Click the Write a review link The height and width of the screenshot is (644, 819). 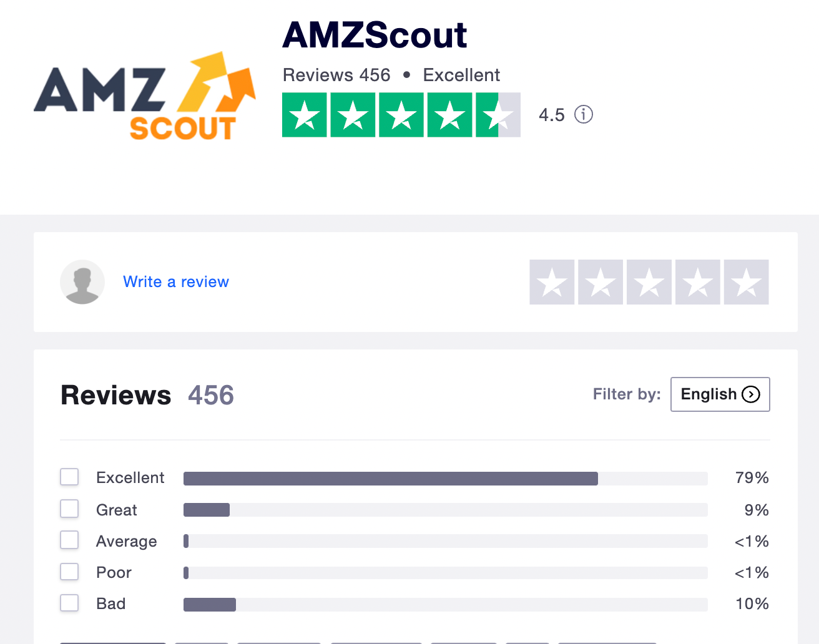tap(176, 282)
